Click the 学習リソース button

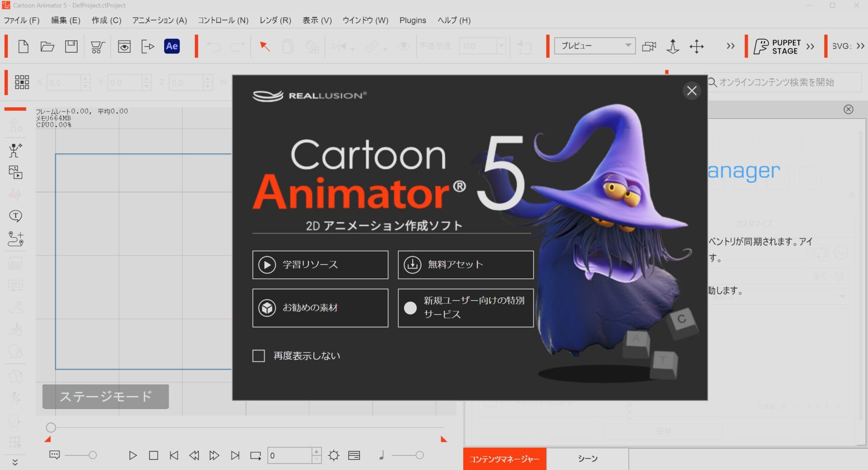(320, 265)
